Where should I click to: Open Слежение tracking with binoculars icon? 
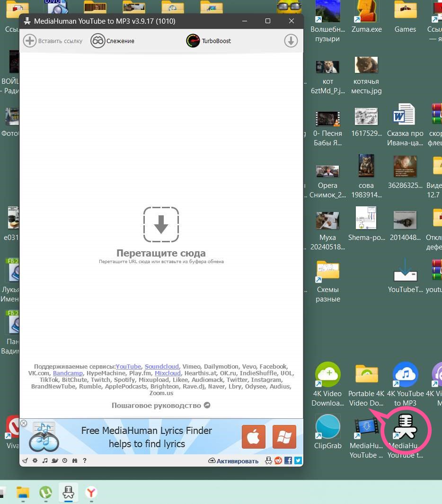tap(98, 41)
